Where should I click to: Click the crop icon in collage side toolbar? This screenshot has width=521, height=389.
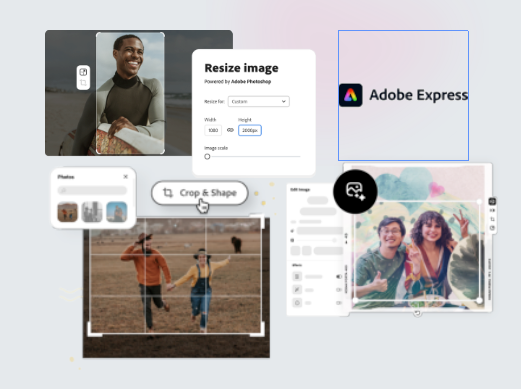pos(492,219)
